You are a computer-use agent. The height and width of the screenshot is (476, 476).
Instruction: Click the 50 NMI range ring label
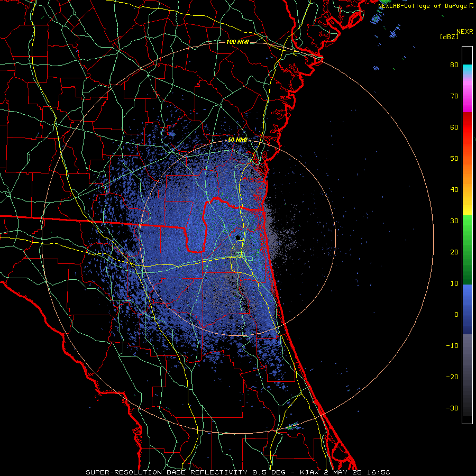click(237, 140)
